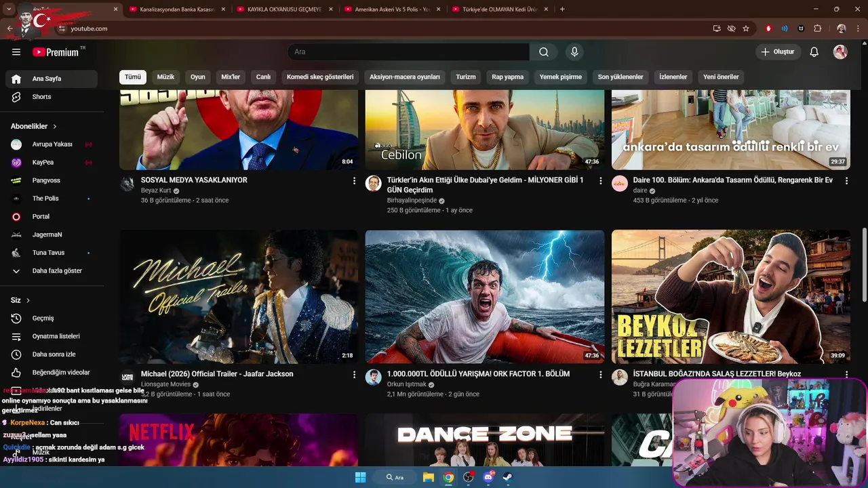
Task: Expand the Siz section chevron
Action: click(28, 300)
